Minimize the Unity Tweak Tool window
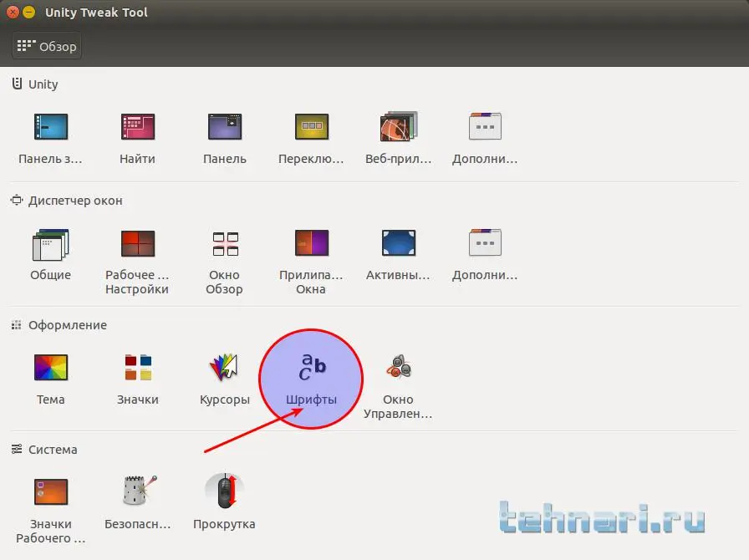 29,13
